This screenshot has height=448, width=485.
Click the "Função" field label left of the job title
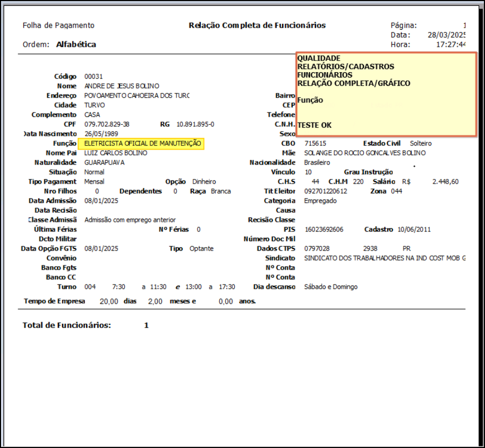pos(65,143)
